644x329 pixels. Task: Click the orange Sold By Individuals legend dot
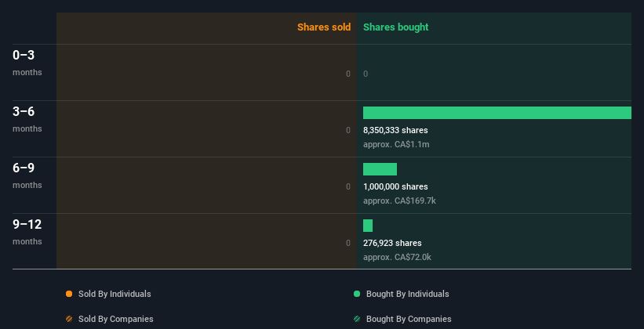point(69,294)
